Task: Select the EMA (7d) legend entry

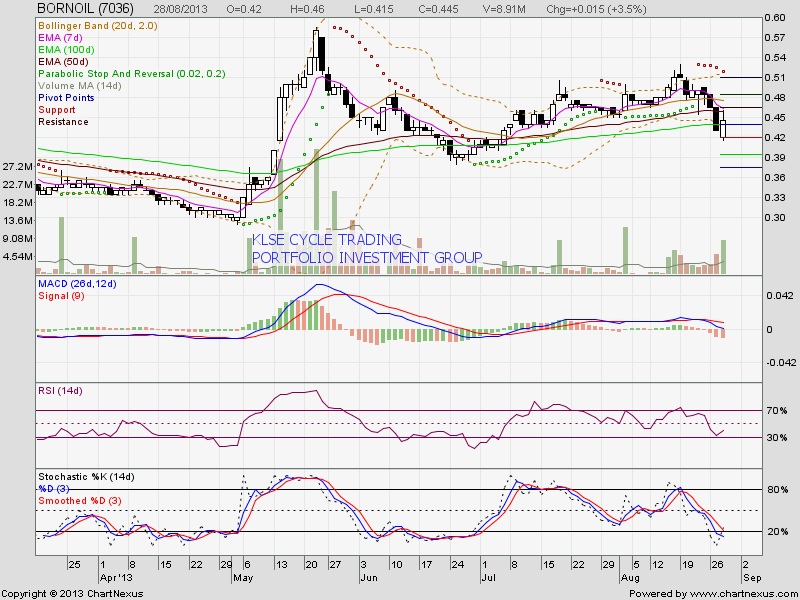Action: pos(60,38)
